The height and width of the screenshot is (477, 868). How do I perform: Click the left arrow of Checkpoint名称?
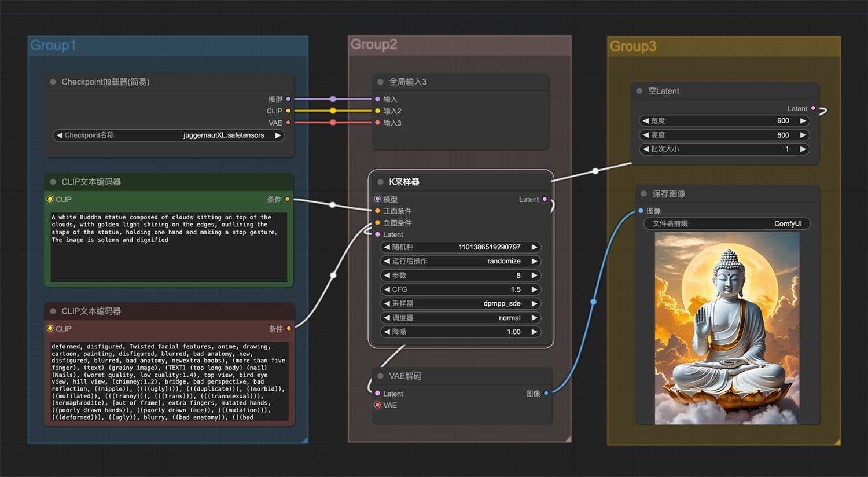(x=59, y=135)
